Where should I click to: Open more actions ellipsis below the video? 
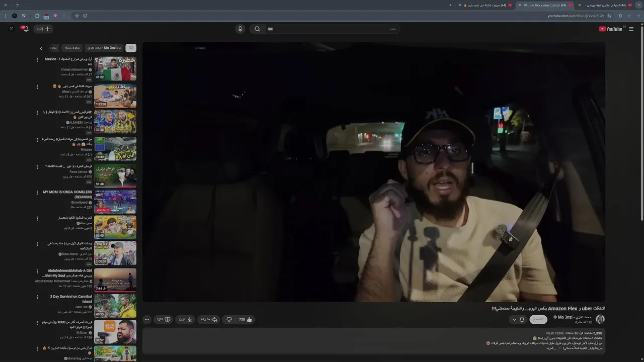tap(146, 319)
